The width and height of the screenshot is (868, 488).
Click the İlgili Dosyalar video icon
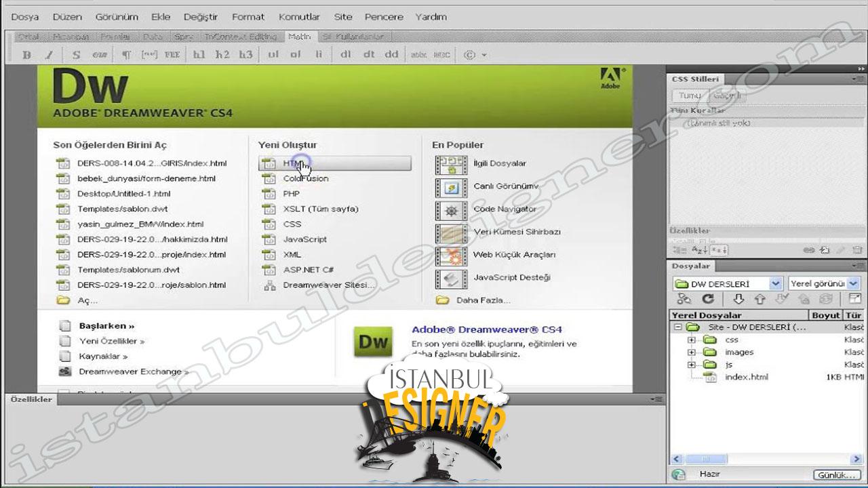pos(451,165)
